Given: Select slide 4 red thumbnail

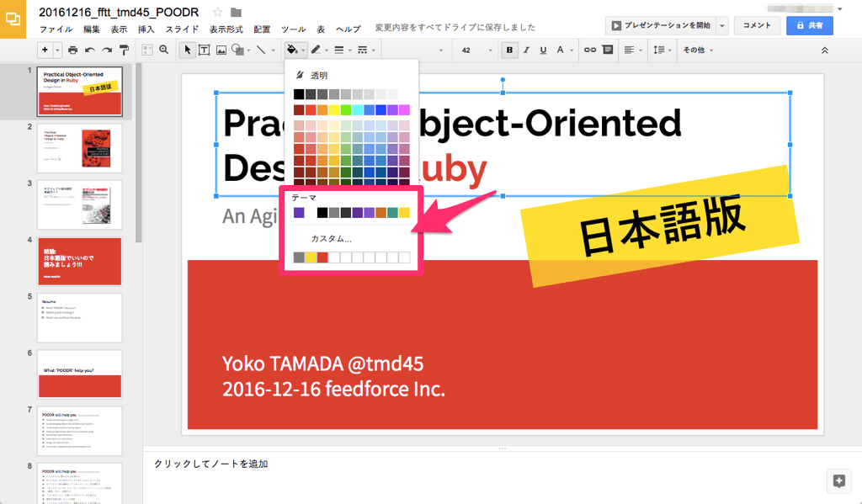Looking at the screenshot, I should coord(80,262).
